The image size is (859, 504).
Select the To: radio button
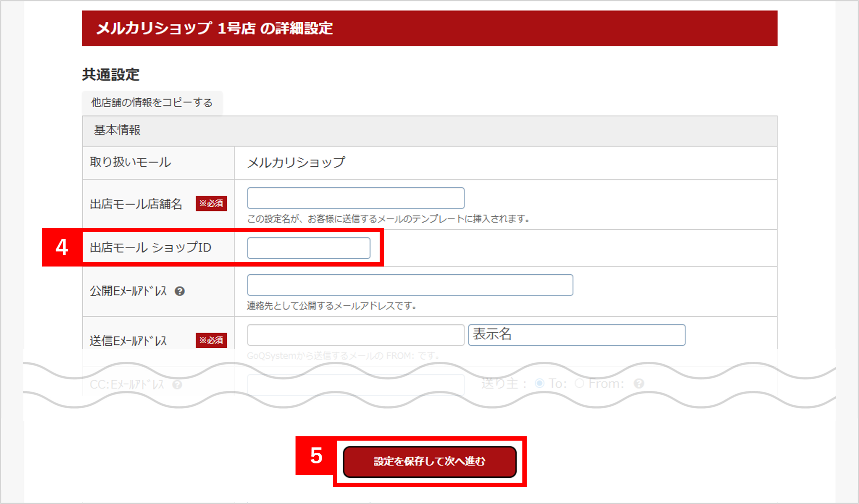click(x=539, y=384)
